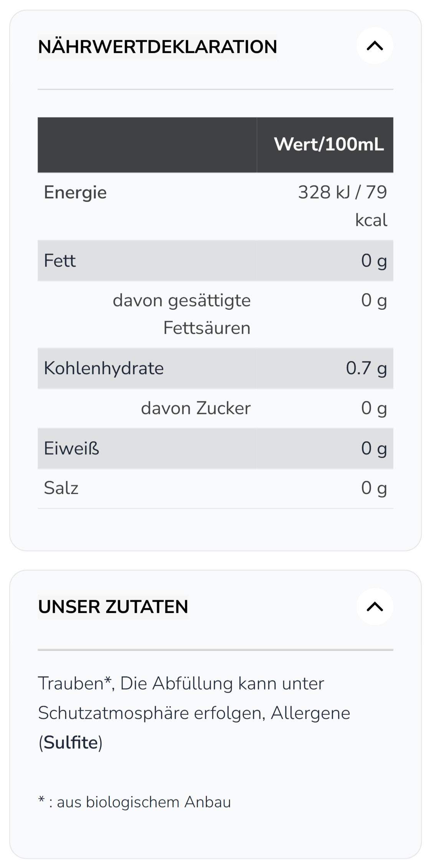The height and width of the screenshot is (868, 431).
Task: Click the Fett row label
Action: click(x=60, y=261)
